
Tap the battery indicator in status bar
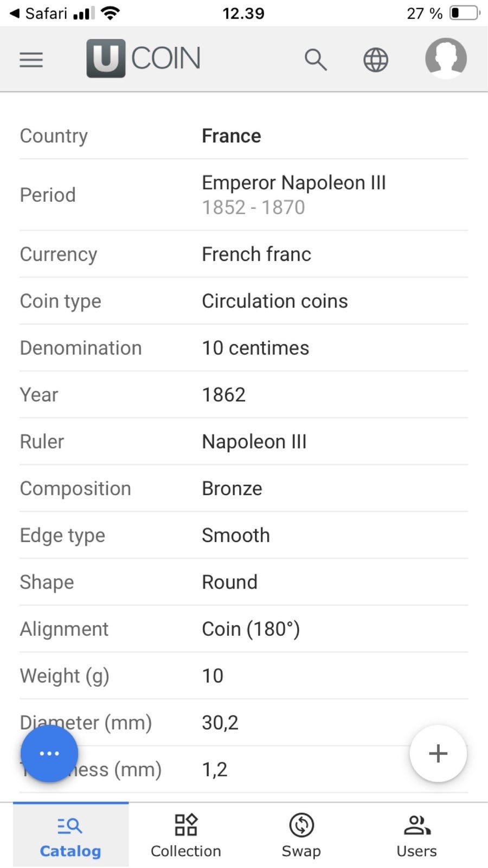[465, 12]
